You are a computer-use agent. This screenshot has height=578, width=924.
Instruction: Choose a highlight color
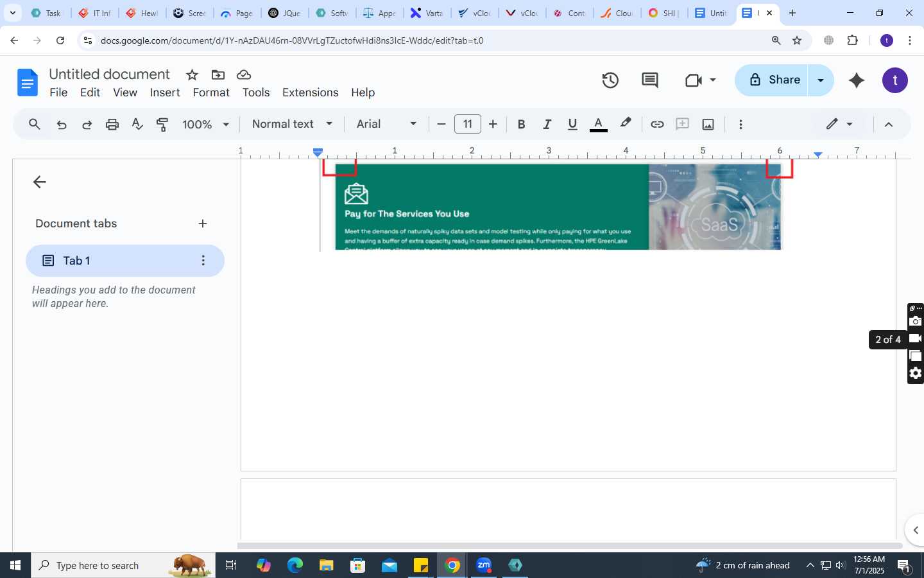(x=626, y=124)
